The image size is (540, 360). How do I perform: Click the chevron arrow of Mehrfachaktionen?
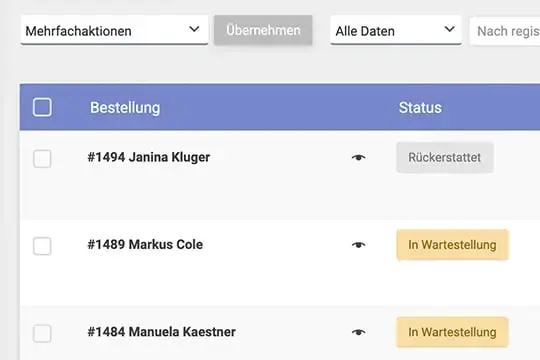tap(194, 29)
